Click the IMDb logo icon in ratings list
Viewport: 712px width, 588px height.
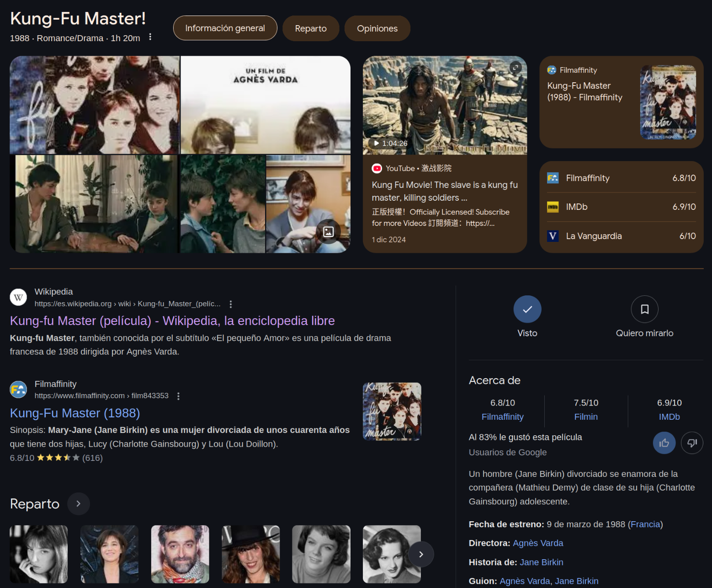(x=553, y=207)
